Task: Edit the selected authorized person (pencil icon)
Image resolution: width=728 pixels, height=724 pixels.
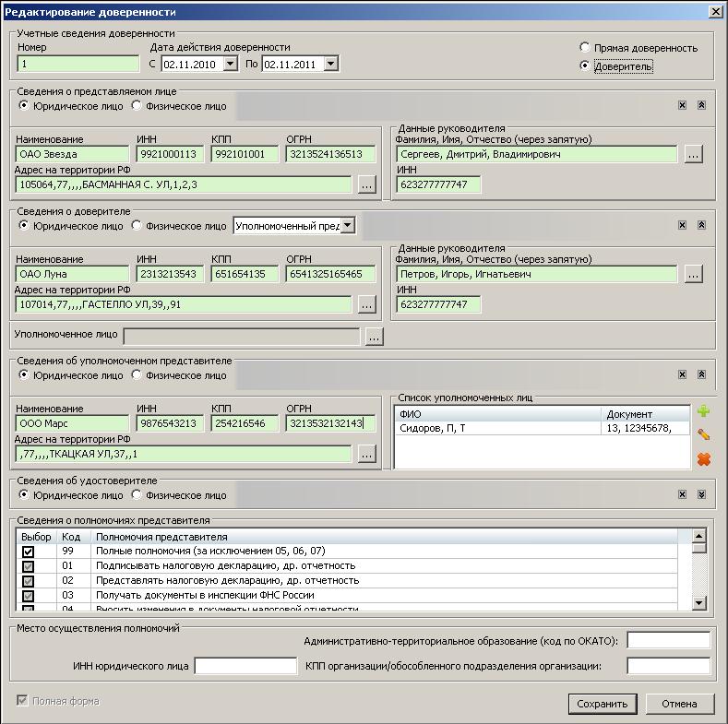Action: [703, 435]
